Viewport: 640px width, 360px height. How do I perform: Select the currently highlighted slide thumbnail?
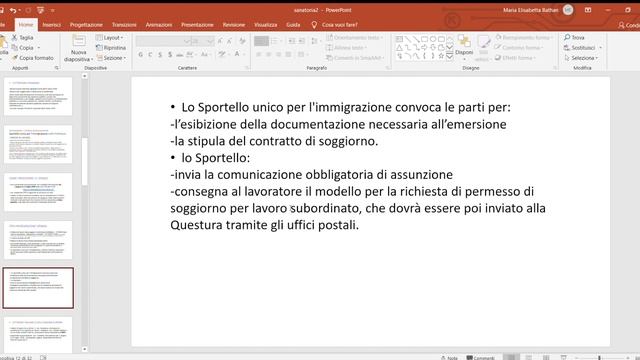pyautogui.click(x=38, y=288)
